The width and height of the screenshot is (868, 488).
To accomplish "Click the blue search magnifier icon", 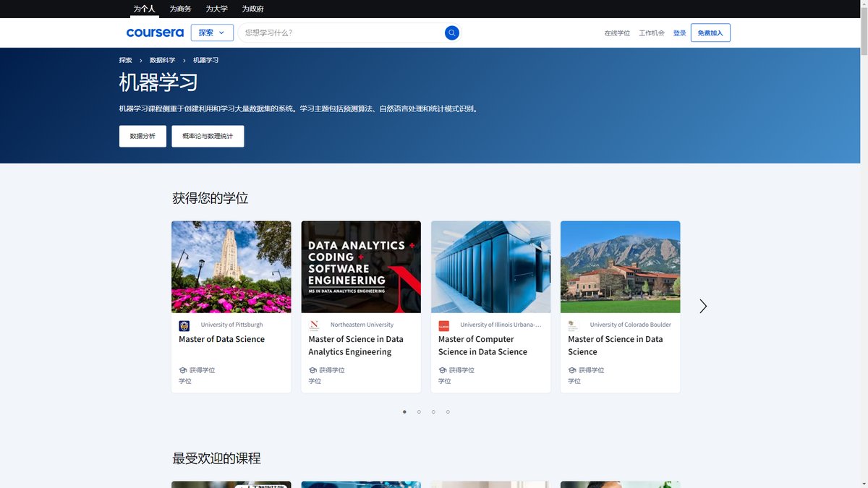I will tap(452, 33).
